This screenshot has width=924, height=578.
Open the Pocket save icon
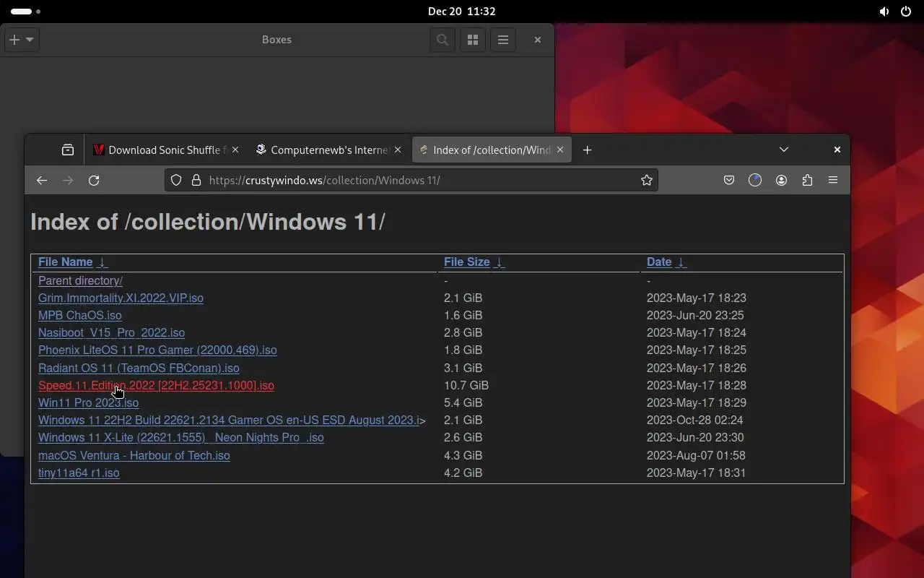click(729, 180)
